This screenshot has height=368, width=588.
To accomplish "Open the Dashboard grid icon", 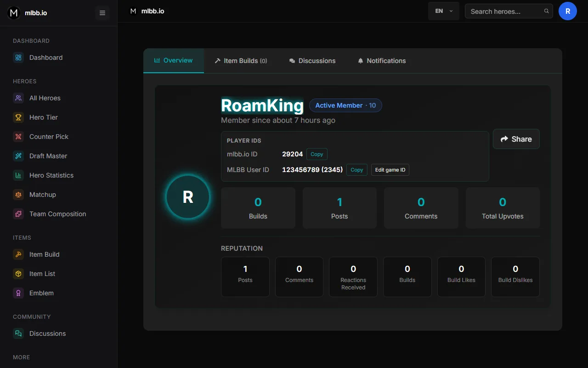I will click(18, 57).
